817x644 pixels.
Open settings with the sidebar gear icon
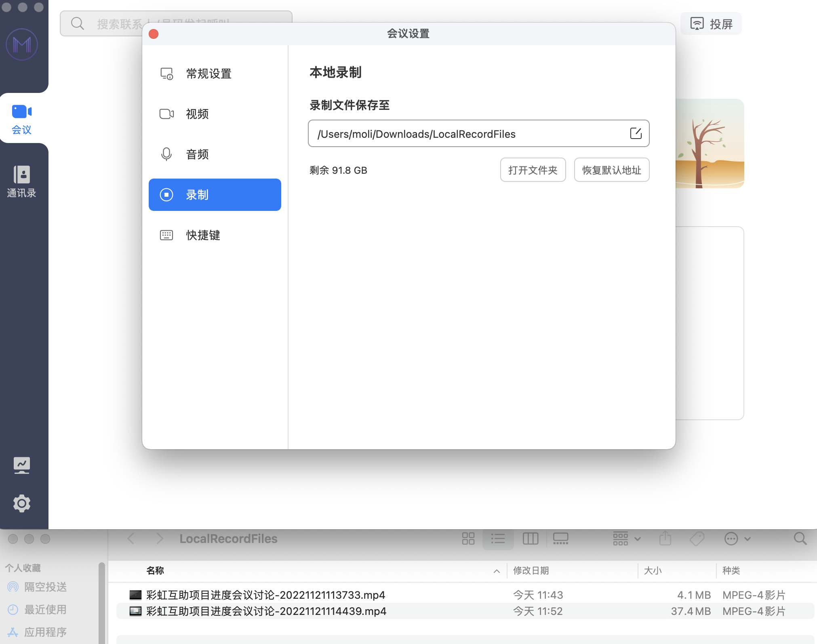pyautogui.click(x=22, y=503)
